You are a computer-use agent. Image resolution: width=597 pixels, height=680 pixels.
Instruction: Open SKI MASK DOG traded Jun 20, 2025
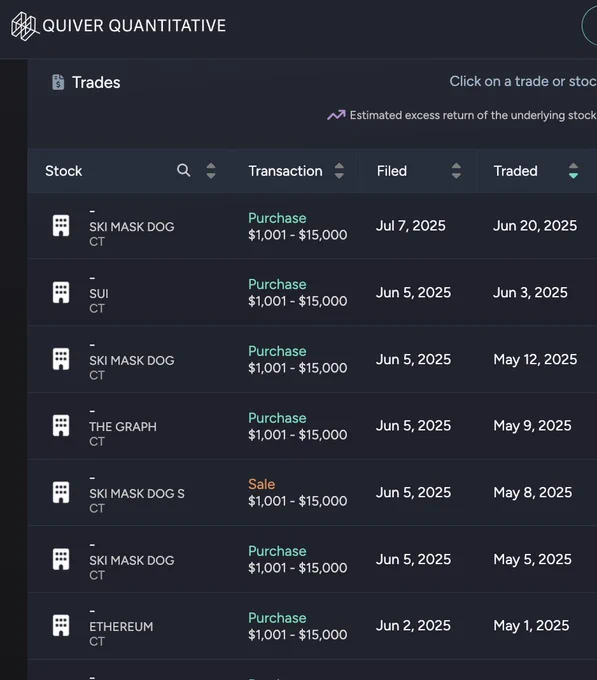pos(132,227)
